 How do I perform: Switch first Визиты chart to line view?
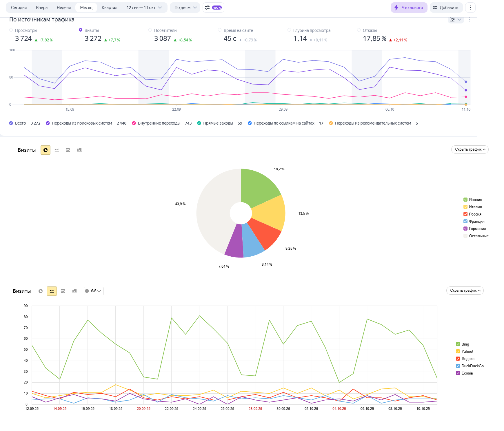(57, 150)
